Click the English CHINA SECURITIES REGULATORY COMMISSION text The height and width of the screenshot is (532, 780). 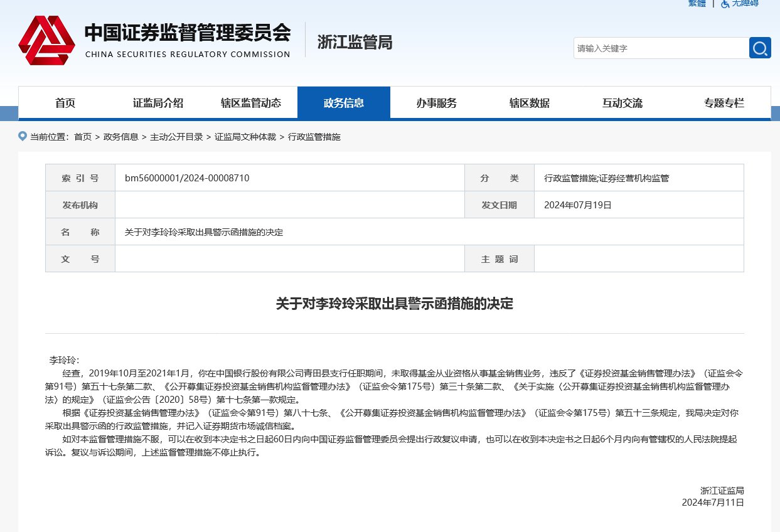188,54
